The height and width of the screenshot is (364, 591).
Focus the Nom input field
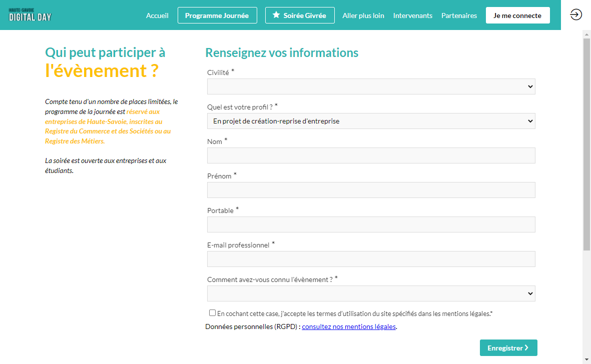tap(371, 155)
